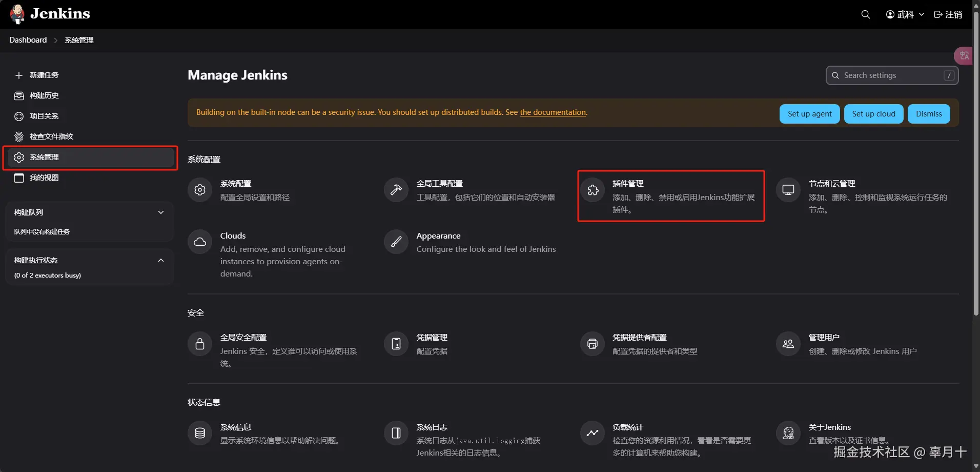980x472 pixels.
Task: Select 新建任务 in the sidebar
Action: [x=44, y=75]
